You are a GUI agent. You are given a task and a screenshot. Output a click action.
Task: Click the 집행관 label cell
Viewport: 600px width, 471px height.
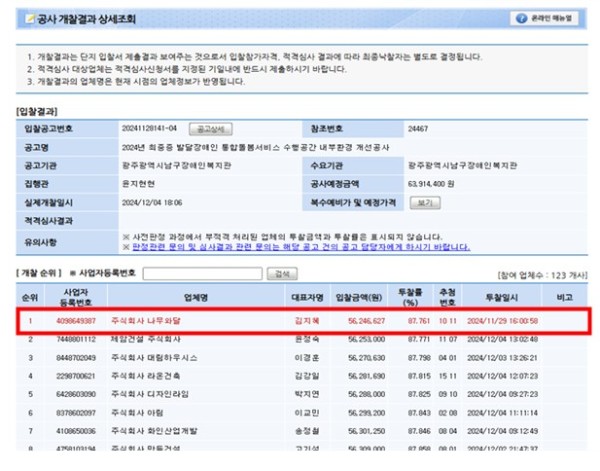point(67,184)
